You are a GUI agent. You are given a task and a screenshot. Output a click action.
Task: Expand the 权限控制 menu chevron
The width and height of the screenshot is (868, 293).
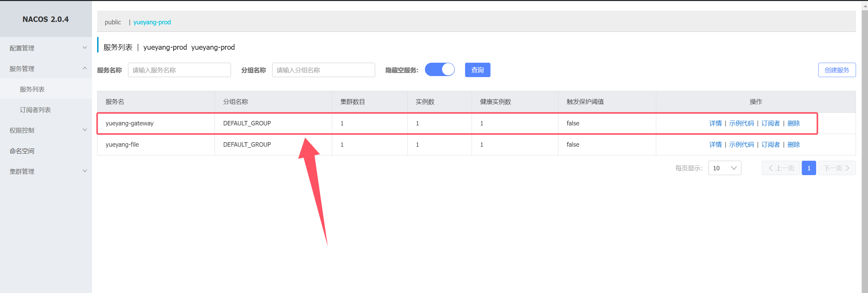tap(85, 130)
